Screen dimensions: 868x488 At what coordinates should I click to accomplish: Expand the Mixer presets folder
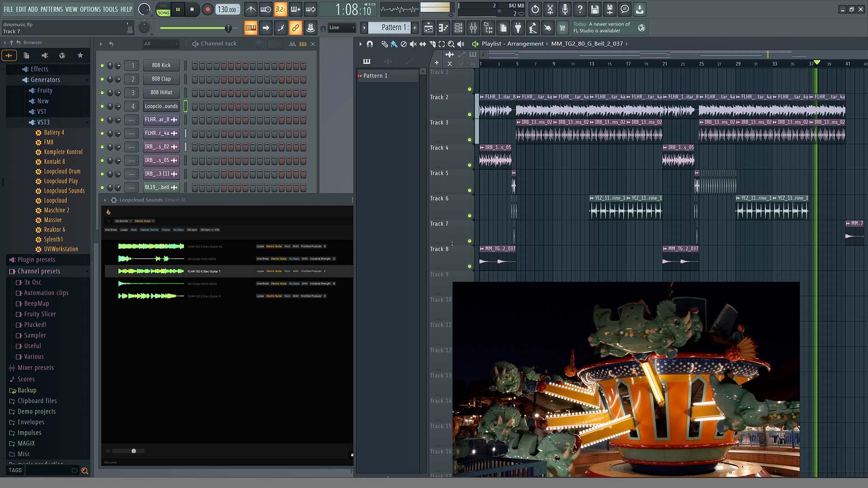pos(35,368)
